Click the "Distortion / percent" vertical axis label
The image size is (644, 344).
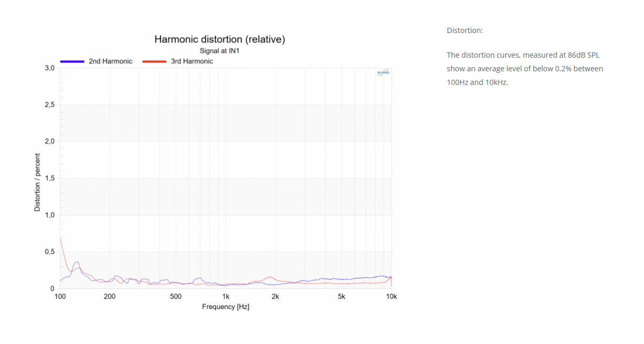[x=37, y=182]
